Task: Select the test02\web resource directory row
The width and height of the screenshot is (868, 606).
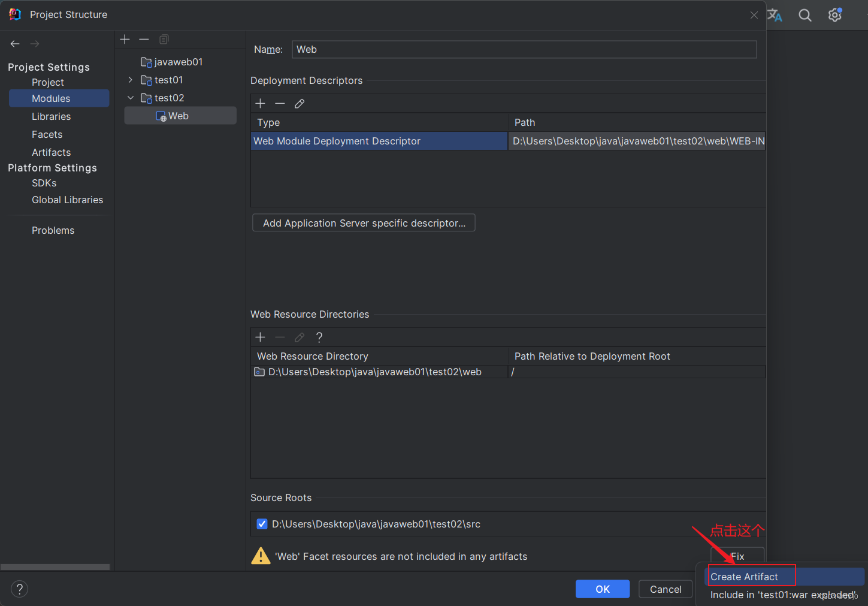Action: click(x=379, y=372)
